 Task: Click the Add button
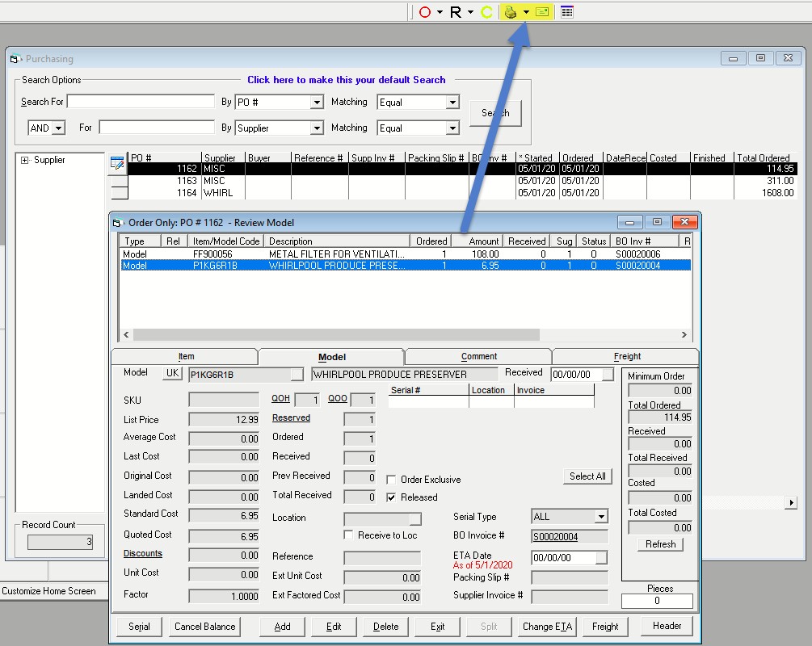pyautogui.click(x=282, y=627)
